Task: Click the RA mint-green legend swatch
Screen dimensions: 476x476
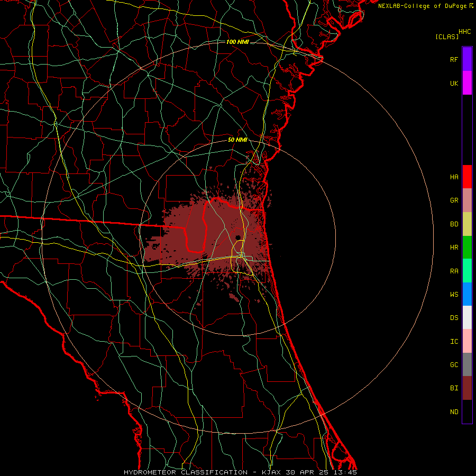Action: click(467, 271)
